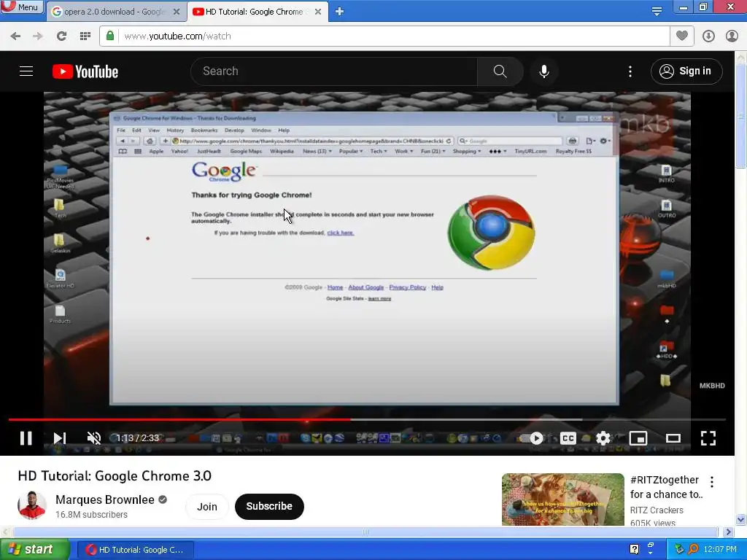747x560 pixels.
Task: Close the opera 2.0 download tab
Action: tap(177, 12)
